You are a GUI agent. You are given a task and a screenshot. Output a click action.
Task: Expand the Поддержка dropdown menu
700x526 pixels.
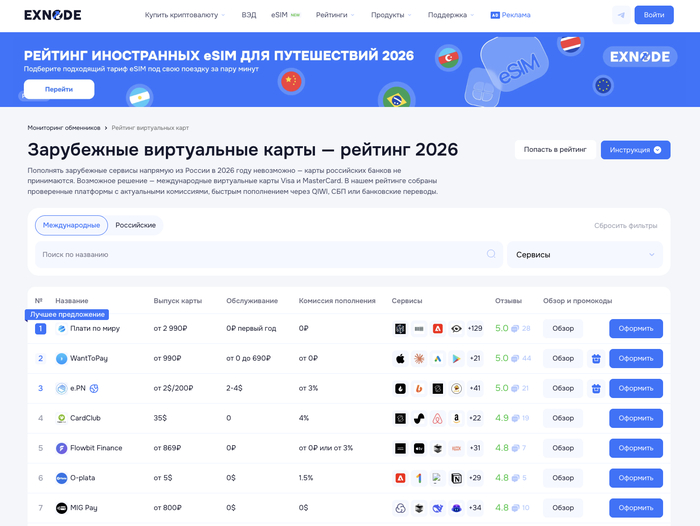click(450, 15)
